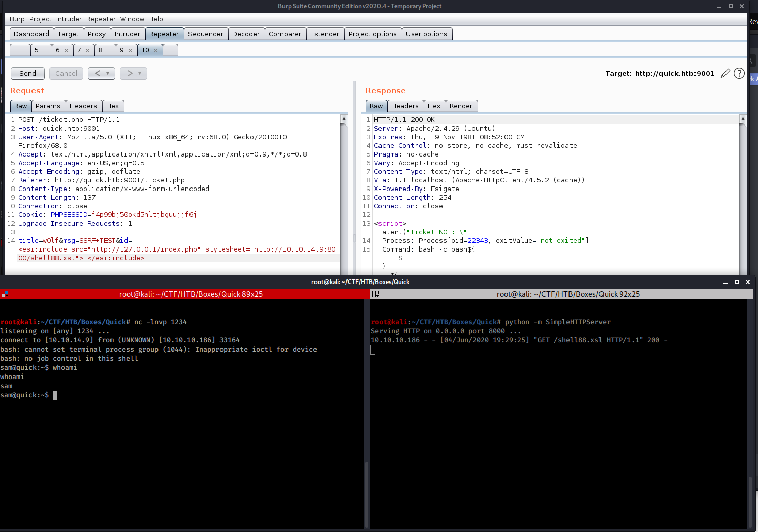Edit target with the pencil icon
This screenshot has width=758, height=532.
pos(725,74)
